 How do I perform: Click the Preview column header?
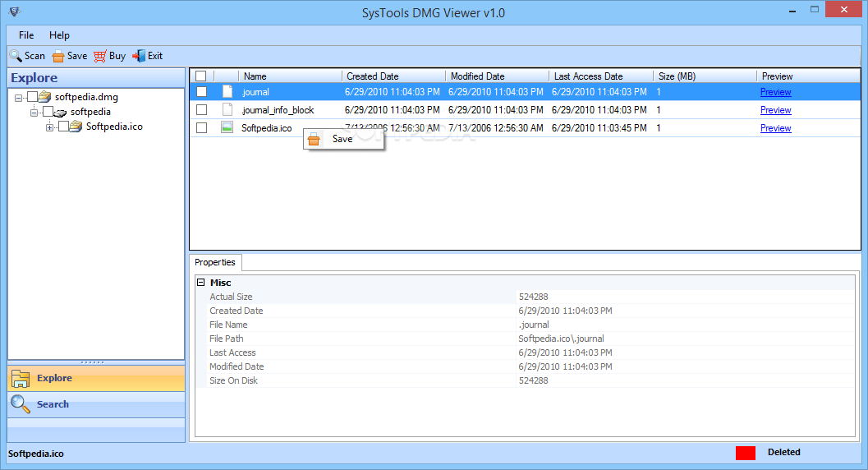click(808, 76)
